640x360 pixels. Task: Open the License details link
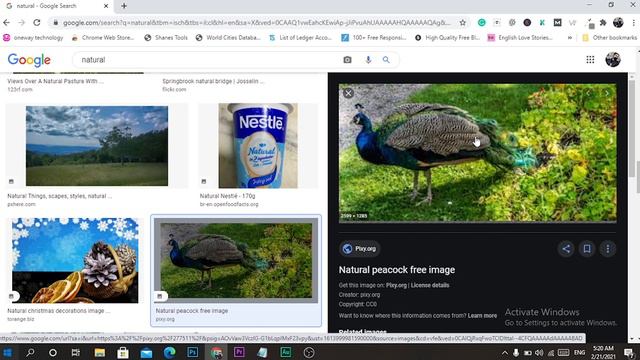[430, 285]
